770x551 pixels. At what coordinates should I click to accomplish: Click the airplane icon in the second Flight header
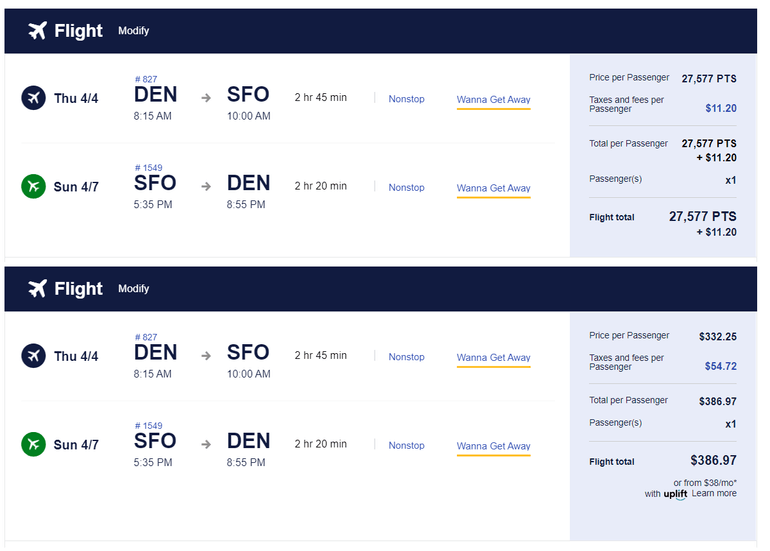point(38,289)
